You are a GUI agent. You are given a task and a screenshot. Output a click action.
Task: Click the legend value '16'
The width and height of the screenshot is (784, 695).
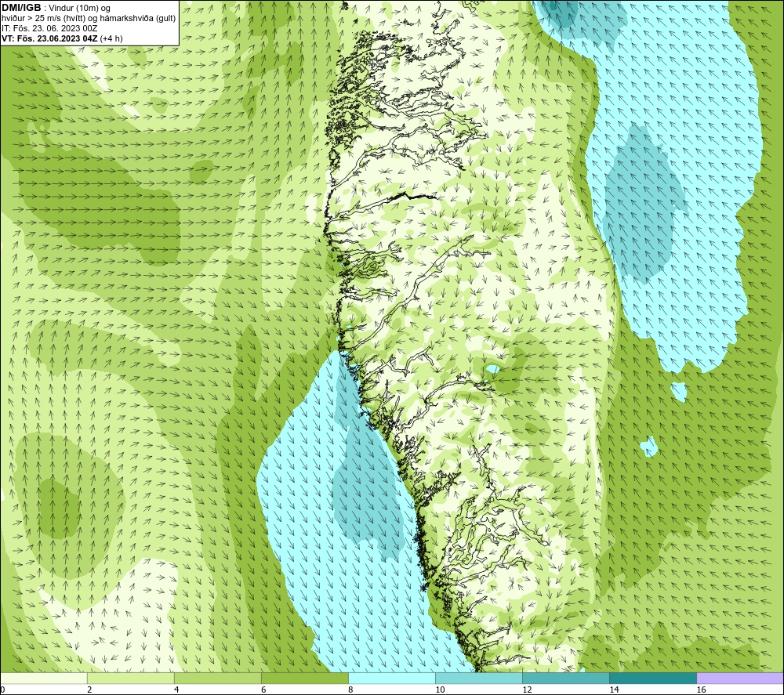701,690
